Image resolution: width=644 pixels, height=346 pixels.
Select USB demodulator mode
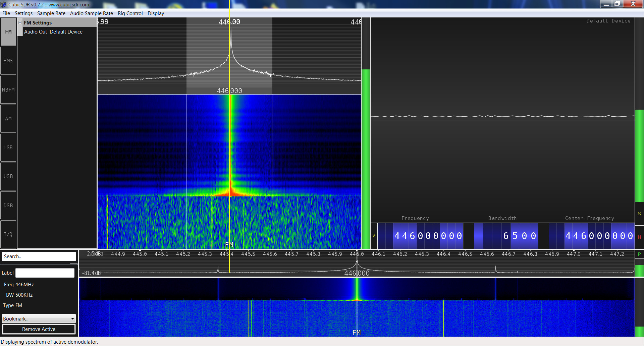[x=8, y=176]
